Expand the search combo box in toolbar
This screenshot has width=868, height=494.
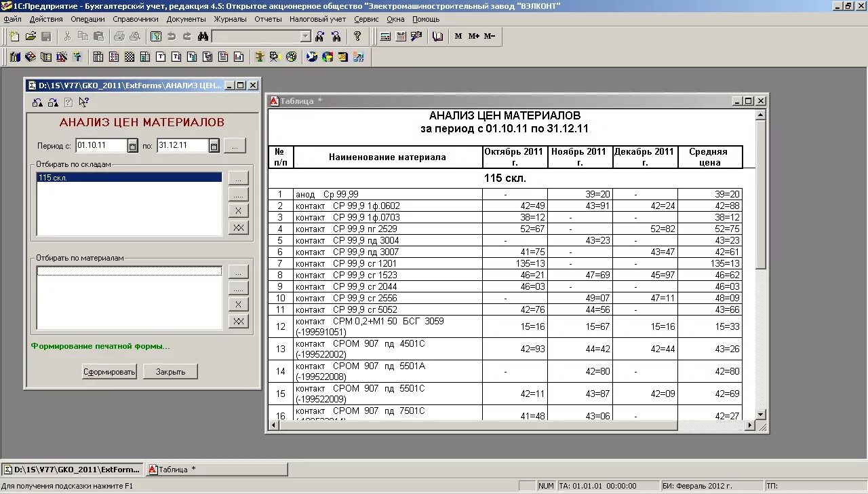tap(305, 36)
